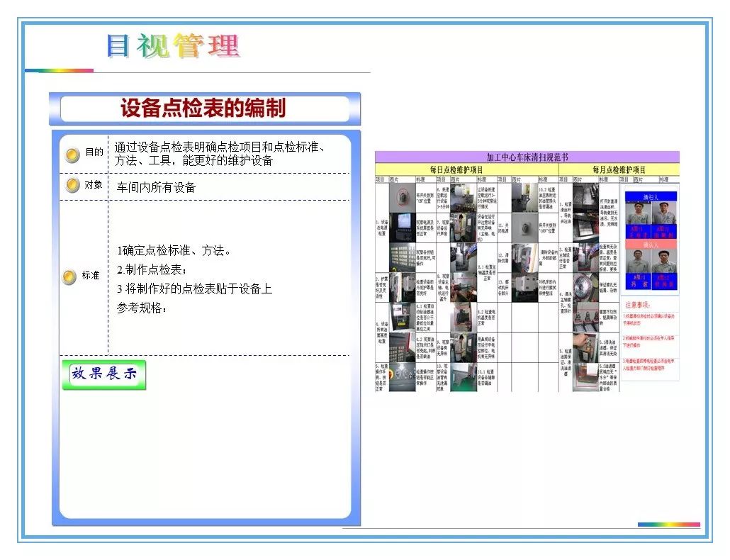
Task: Click the yellow bullet beside 标准
Action: pyautogui.click(x=69, y=277)
